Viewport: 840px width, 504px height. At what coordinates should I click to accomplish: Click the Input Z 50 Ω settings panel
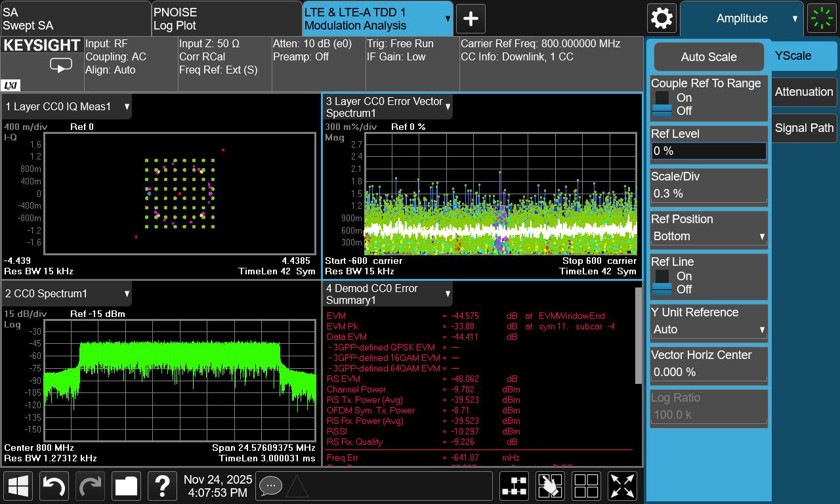coord(224,64)
